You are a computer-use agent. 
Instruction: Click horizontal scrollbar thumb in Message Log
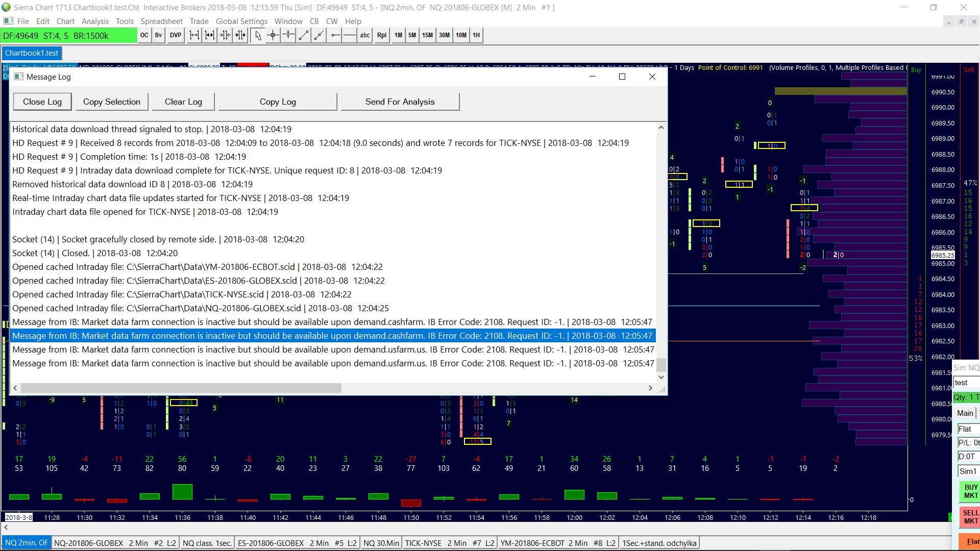181,388
